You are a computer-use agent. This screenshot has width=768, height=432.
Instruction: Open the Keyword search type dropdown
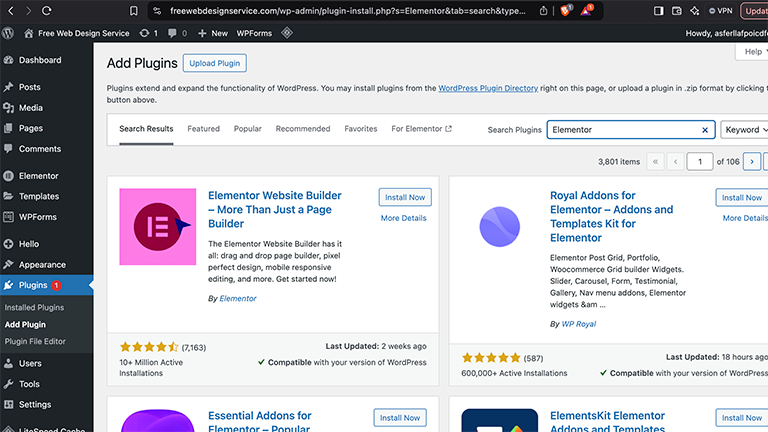point(744,130)
